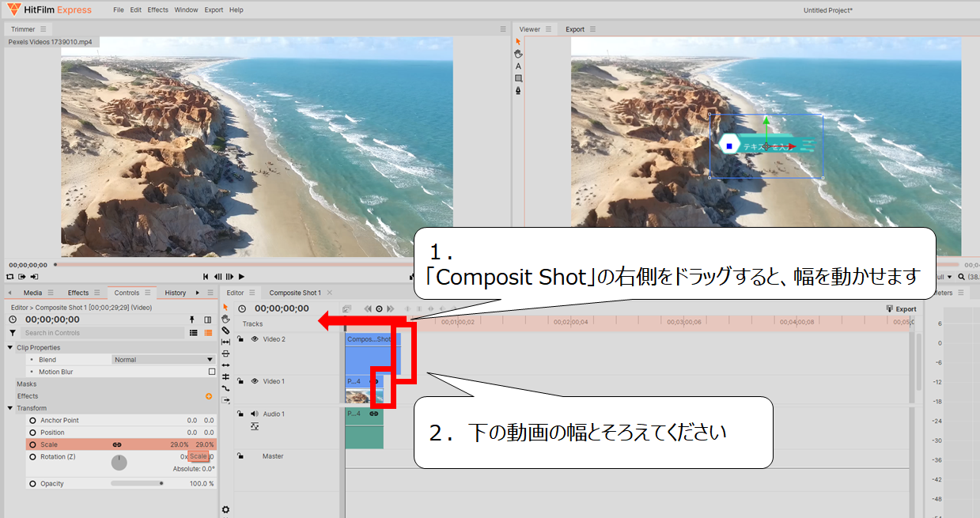Toggle lock on Video 2 track
The width and height of the screenshot is (980, 518).
click(x=240, y=338)
